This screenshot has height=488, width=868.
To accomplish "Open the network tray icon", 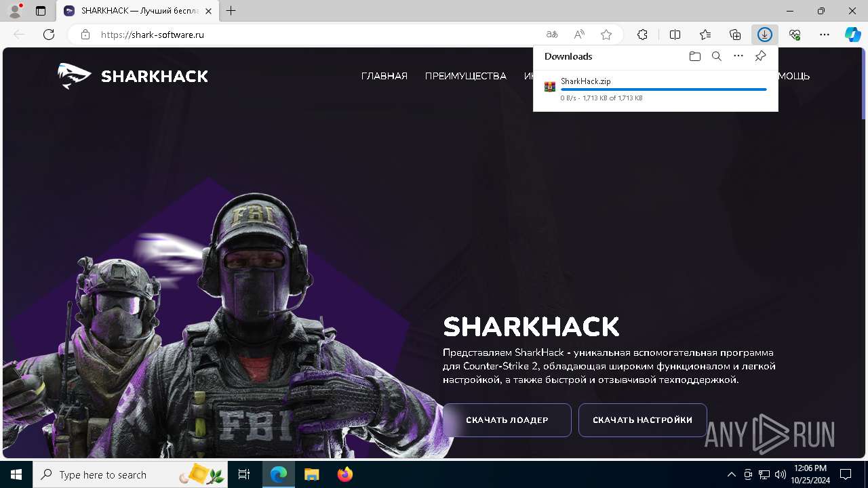I will [x=764, y=474].
